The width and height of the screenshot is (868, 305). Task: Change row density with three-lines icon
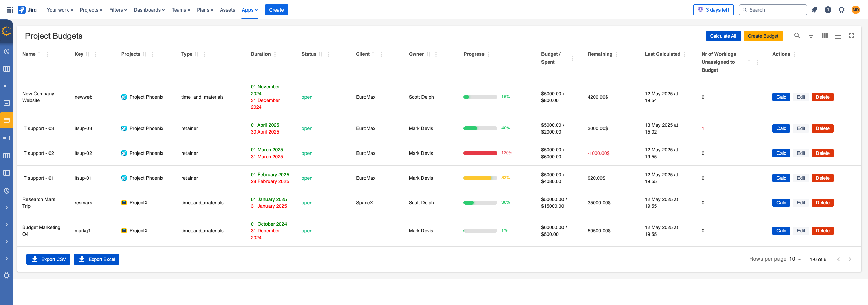tap(838, 36)
